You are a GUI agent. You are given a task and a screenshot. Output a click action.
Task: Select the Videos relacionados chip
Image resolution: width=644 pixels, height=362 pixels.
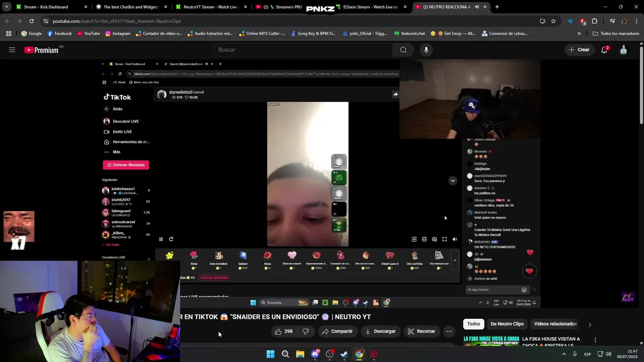click(555, 324)
